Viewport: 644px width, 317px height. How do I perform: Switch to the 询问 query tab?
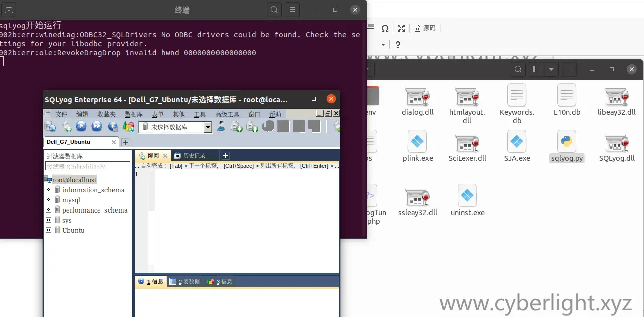(x=153, y=156)
